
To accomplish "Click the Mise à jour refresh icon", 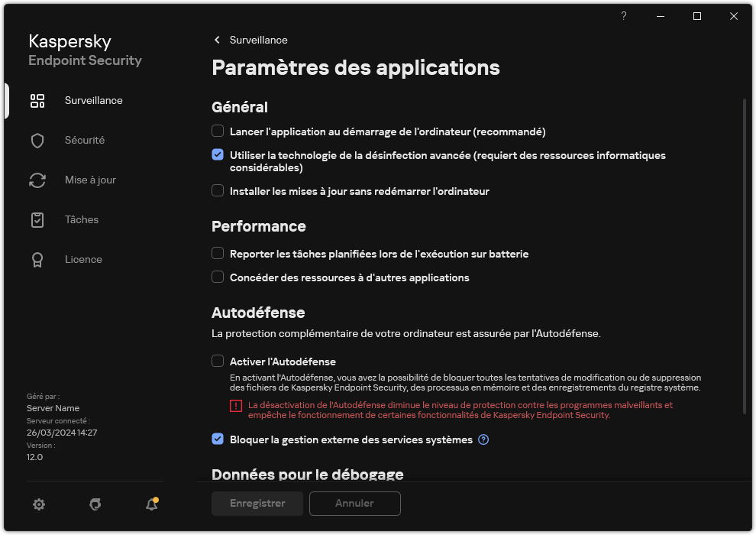I will pyautogui.click(x=37, y=180).
